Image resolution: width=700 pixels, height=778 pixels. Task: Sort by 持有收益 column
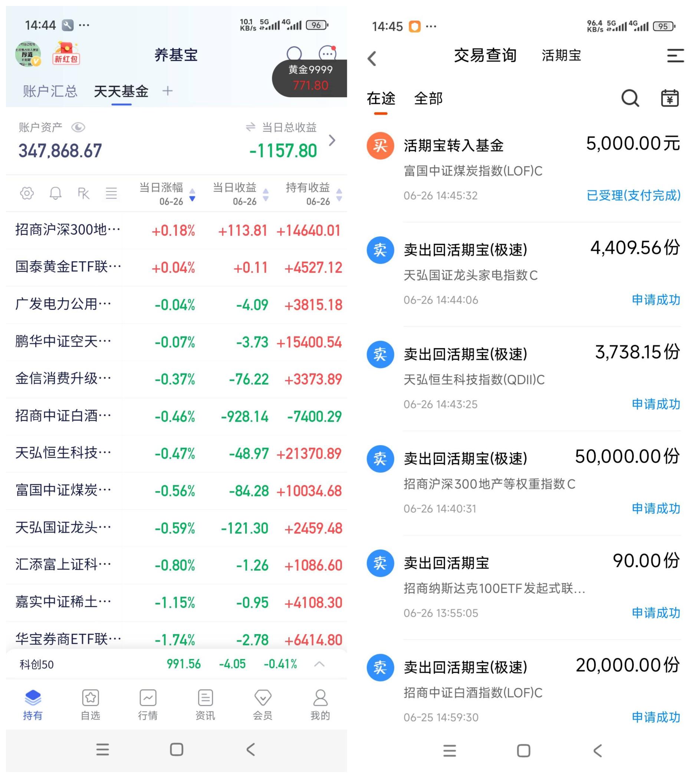(313, 193)
